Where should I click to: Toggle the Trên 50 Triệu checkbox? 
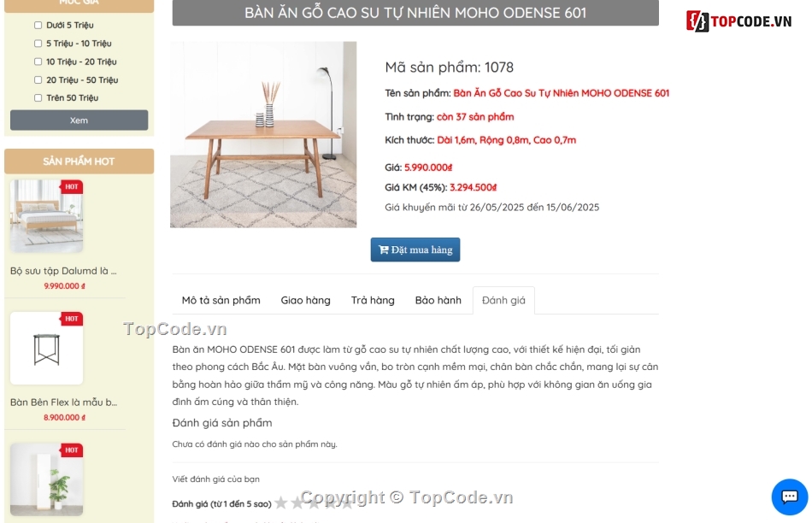(x=38, y=98)
